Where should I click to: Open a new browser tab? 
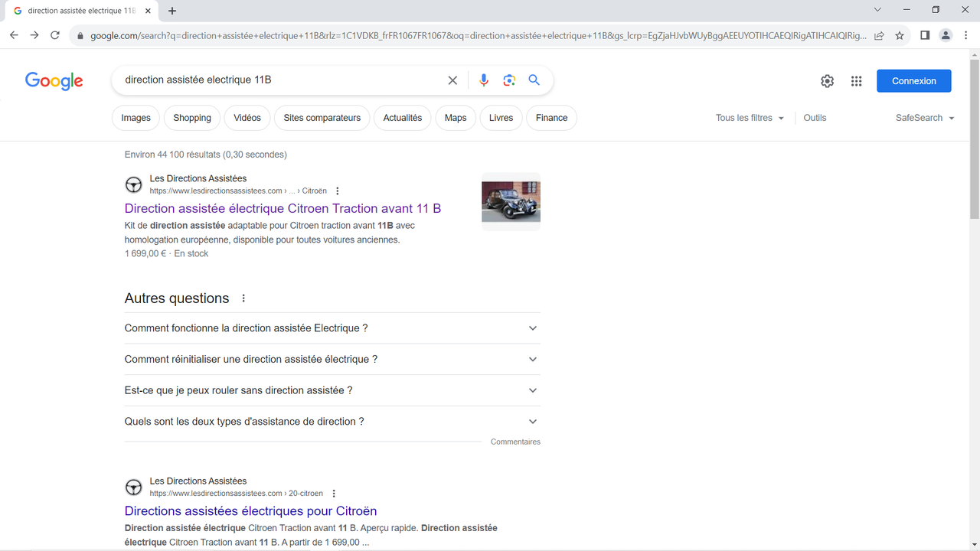(172, 11)
